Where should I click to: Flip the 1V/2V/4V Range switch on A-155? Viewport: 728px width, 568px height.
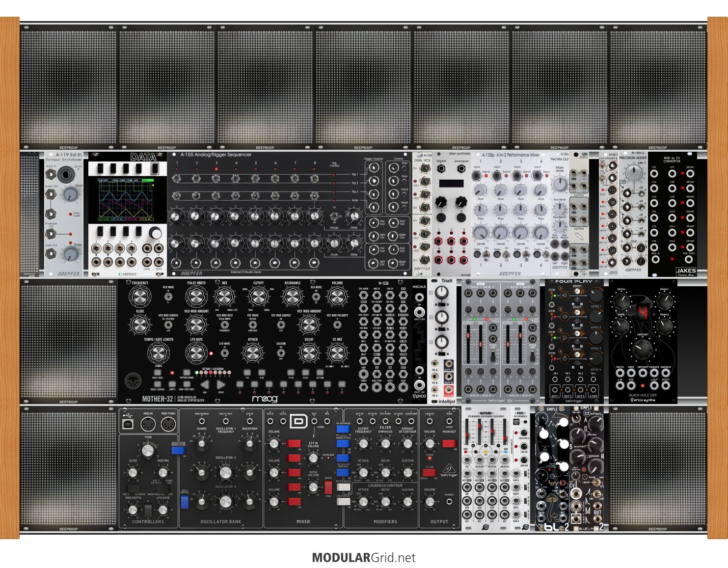pos(333,216)
